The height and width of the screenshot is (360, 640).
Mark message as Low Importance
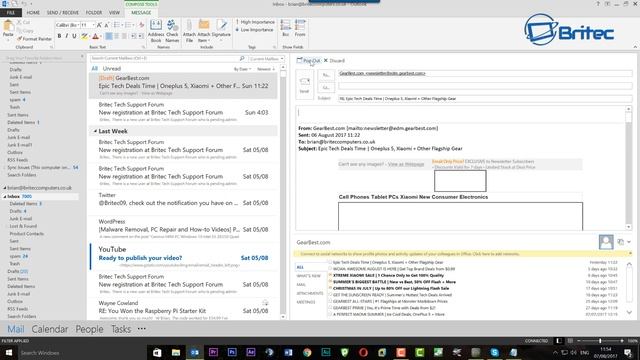pos(254,30)
